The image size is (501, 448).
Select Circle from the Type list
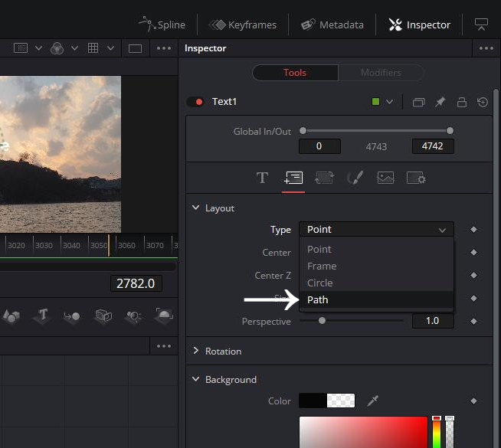(x=376, y=283)
